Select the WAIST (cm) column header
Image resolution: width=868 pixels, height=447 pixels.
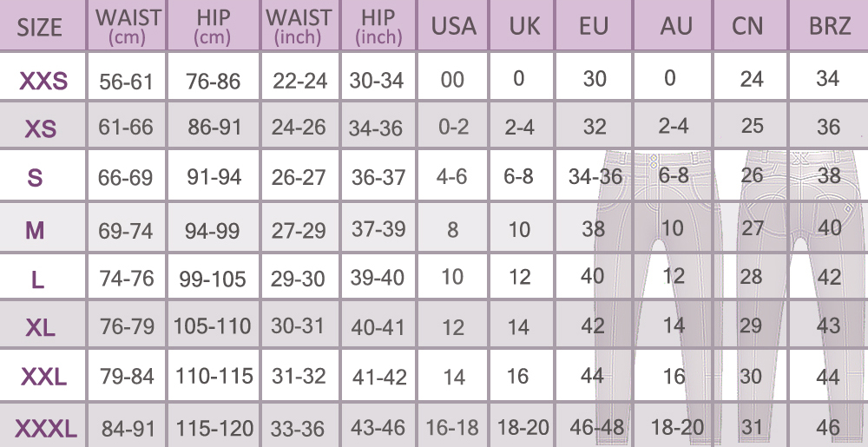tap(128, 26)
